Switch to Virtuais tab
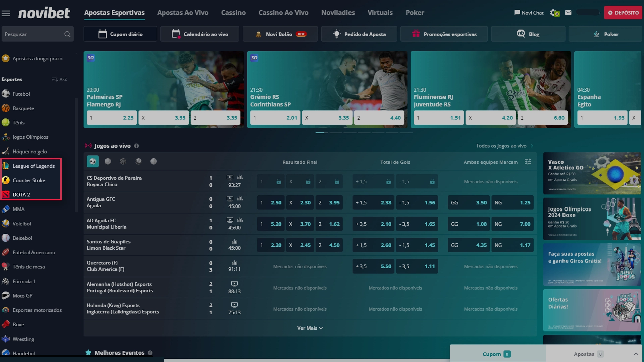This screenshot has width=644, height=362. 380,13
